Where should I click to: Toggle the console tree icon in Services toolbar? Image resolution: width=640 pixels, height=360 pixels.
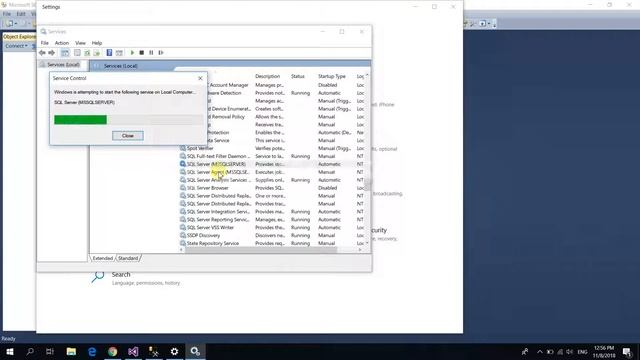click(65, 53)
